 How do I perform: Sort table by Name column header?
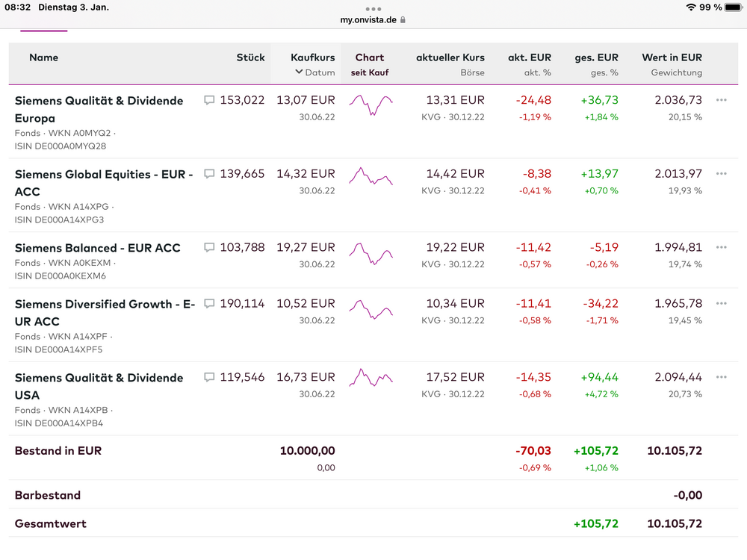pyautogui.click(x=43, y=57)
